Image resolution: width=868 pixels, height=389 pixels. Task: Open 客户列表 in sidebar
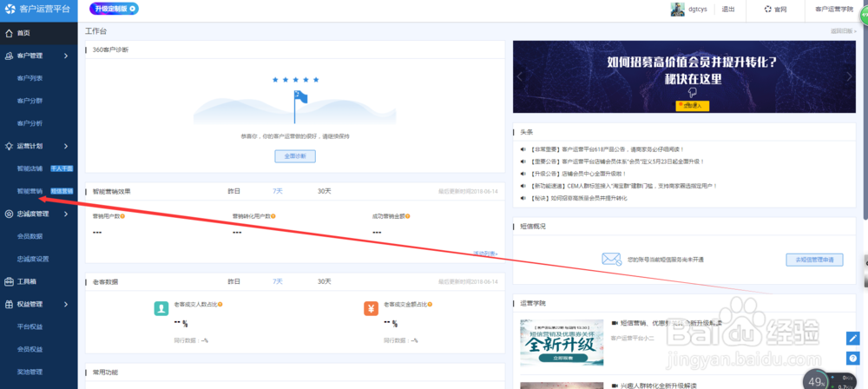30,78
